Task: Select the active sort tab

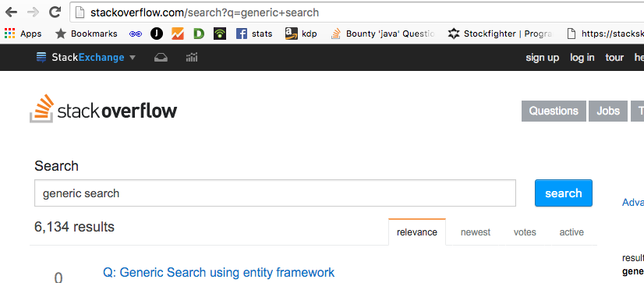Action: tap(571, 232)
